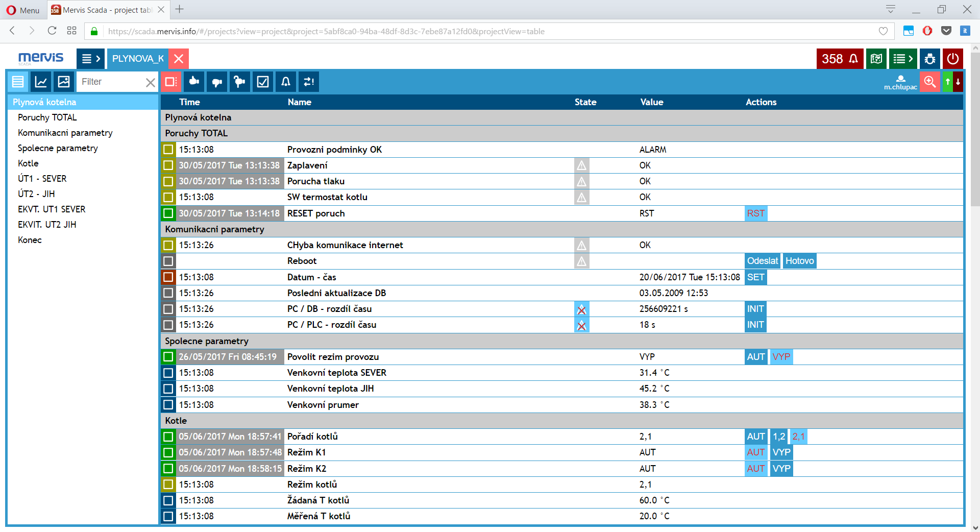Enable ascending sort with the green up arrow
980x532 pixels.
point(947,82)
